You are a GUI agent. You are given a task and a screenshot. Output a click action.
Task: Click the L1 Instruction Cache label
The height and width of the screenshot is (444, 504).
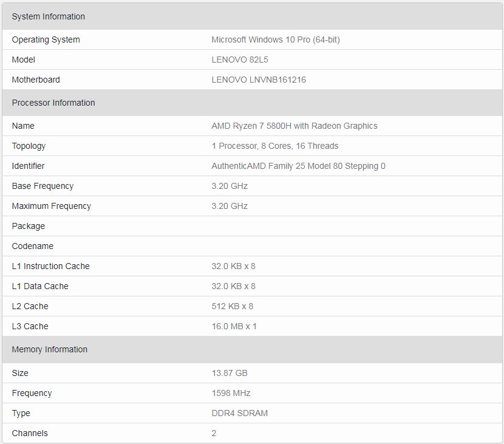[x=51, y=266]
